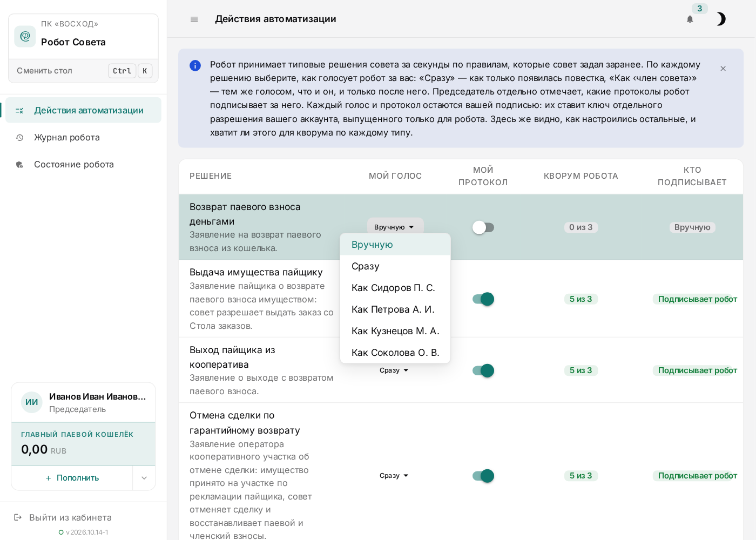
Task: Switch to dark mode via moon icon
Action: click(721, 19)
